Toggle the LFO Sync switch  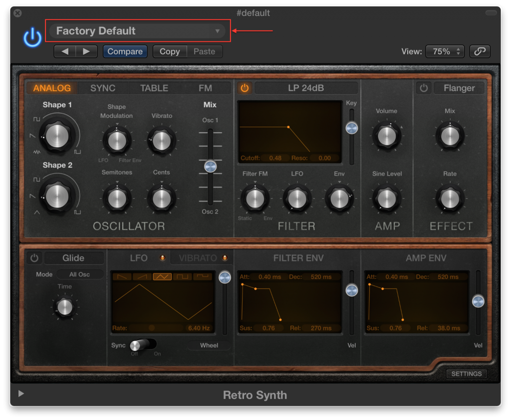tap(143, 345)
